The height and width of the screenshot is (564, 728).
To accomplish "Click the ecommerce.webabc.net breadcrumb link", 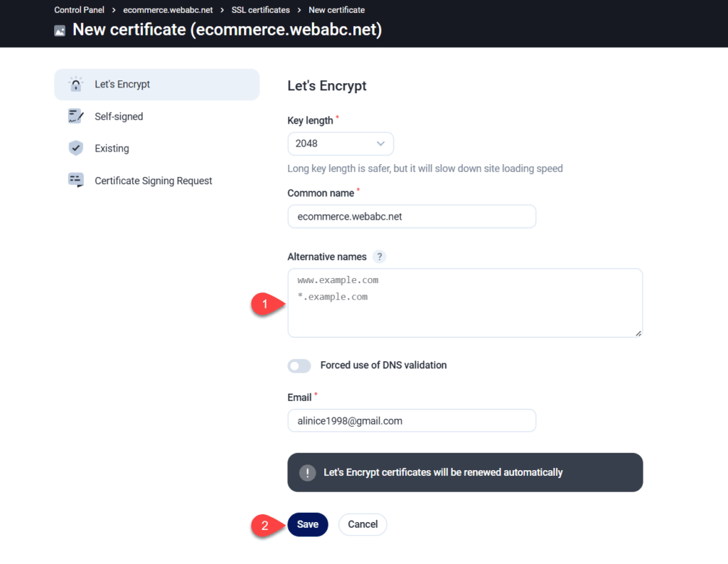I will point(168,10).
